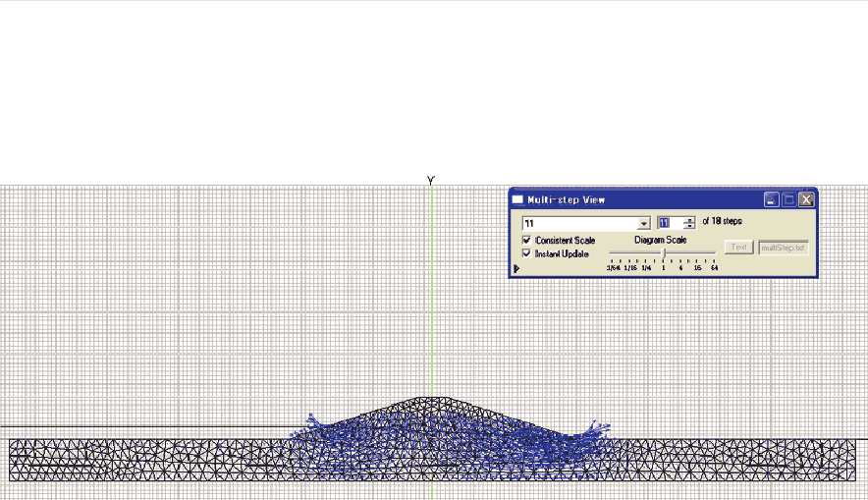The width and height of the screenshot is (868, 500).
Task: Click the 64 tick label on the scale
Action: pyautogui.click(x=714, y=268)
